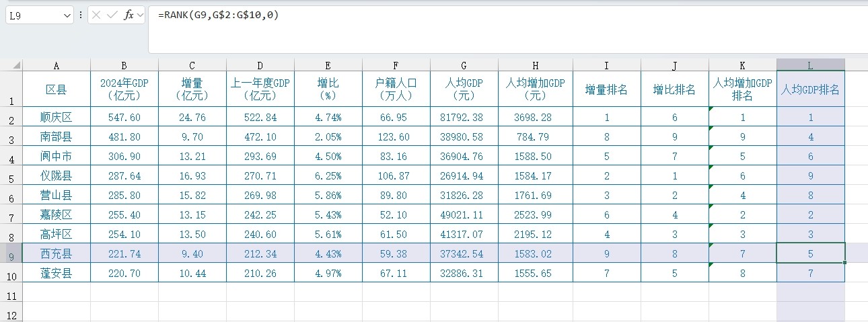
Task: Click the confirm checkmark in formula bar
Action: [x=112, y=15]
